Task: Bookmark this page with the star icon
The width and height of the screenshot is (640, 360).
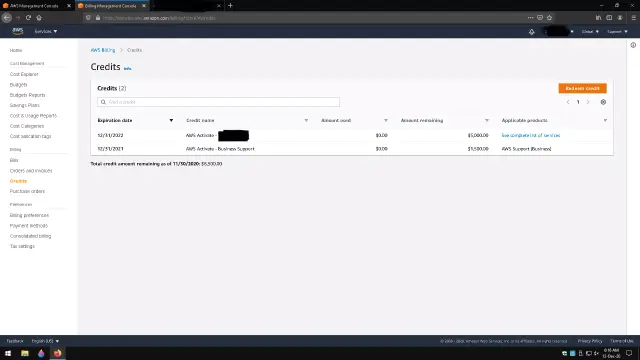Action: tap(549, 18)
